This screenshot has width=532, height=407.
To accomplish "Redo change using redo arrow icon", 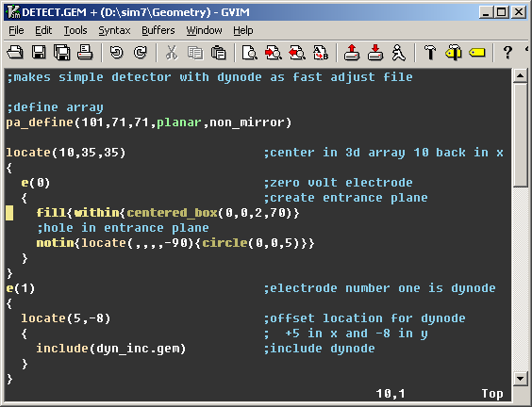I will [x=141, y=53].
